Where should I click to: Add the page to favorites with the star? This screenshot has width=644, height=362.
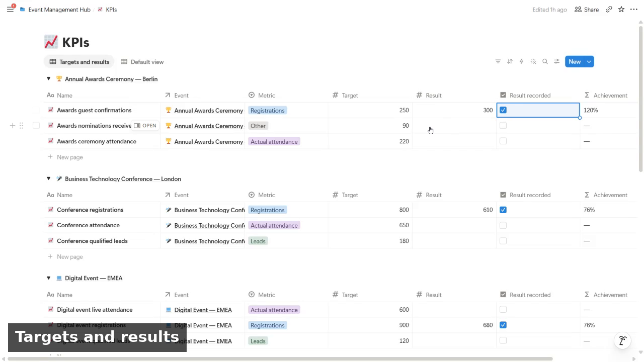point(621,10)
